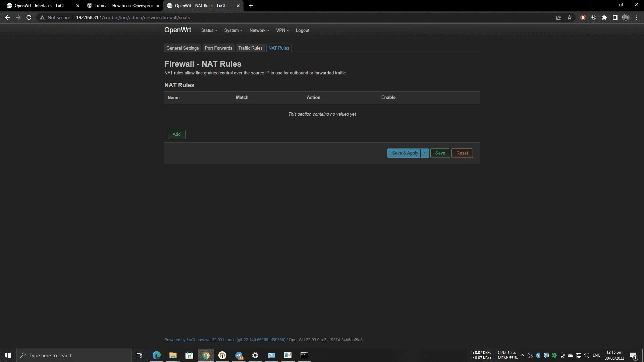Expand the System menu

(x=233, y=30)
